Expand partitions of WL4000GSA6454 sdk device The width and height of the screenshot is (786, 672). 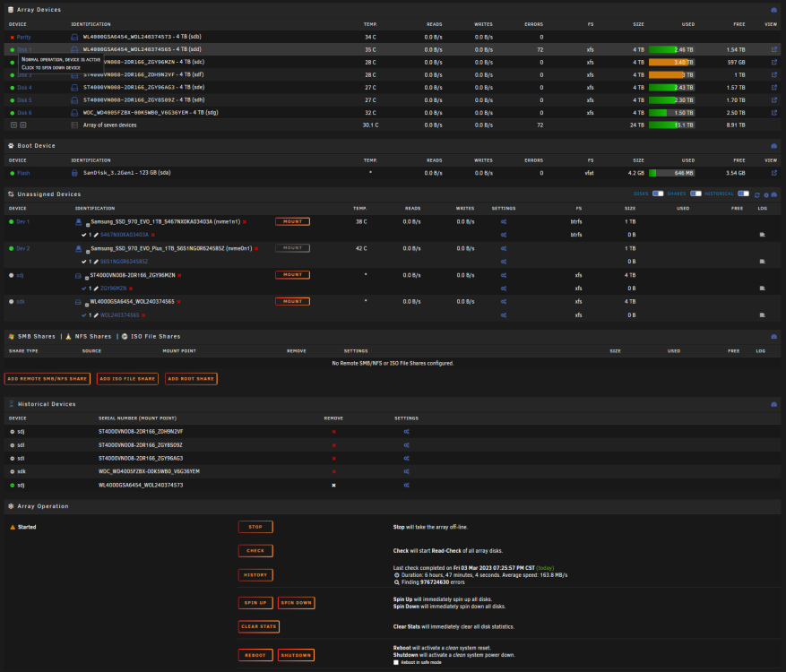tap(86, 305)
